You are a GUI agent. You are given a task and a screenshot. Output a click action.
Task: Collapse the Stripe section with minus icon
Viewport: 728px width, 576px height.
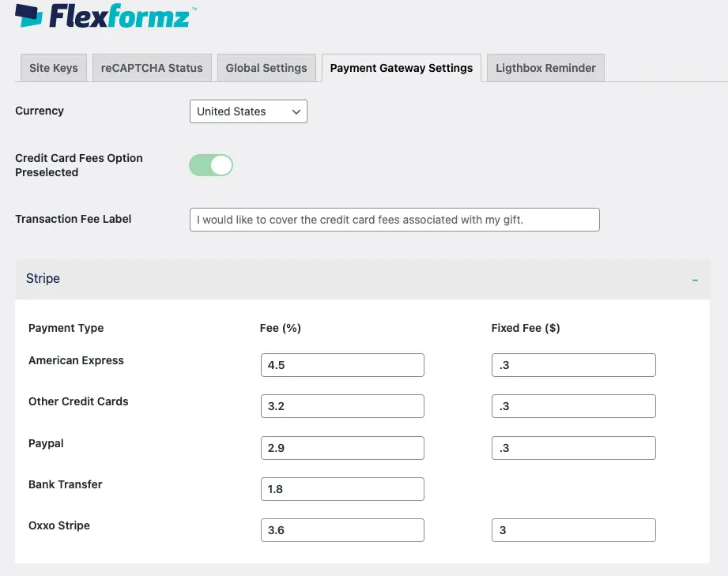pos(695,280)
